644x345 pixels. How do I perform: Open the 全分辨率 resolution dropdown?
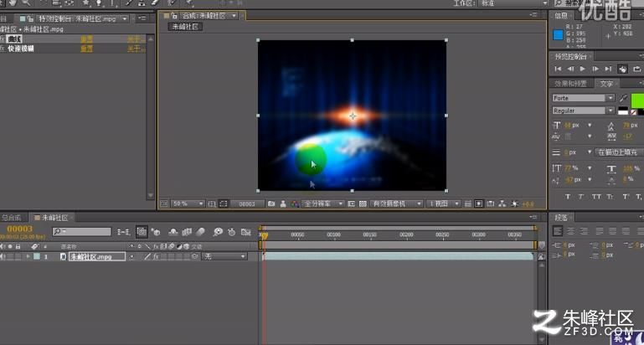[322, 203]
